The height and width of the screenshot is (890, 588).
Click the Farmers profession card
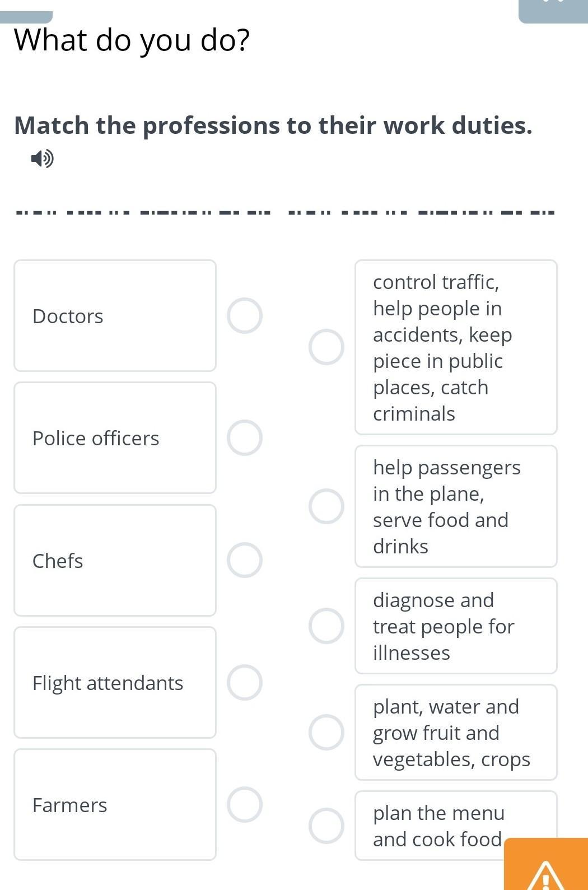(x=115, y=804)
